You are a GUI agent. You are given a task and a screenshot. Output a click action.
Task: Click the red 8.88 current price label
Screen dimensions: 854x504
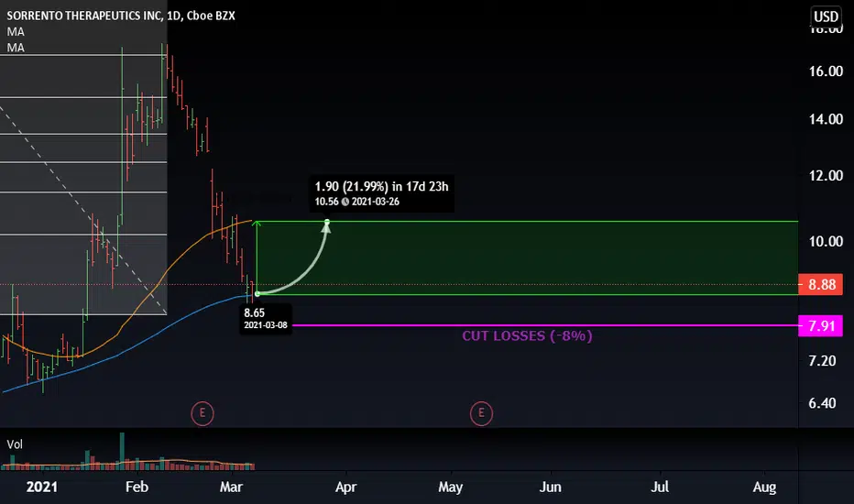pos(821,284)
